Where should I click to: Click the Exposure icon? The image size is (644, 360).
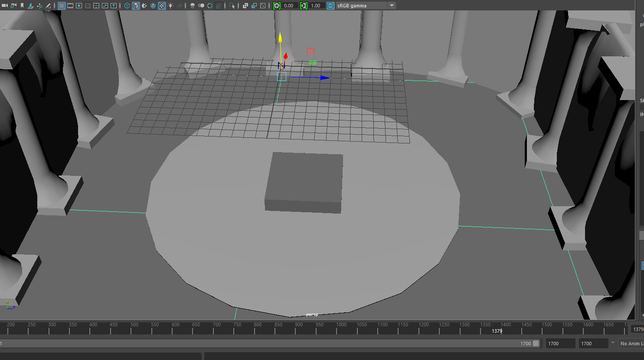tap(277, 6)
